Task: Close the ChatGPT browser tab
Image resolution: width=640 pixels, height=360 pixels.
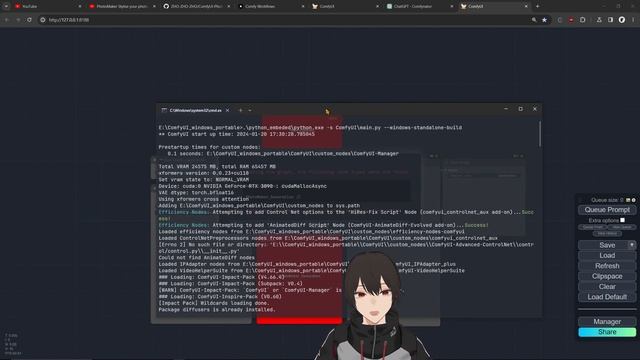Action: (451, 7)
